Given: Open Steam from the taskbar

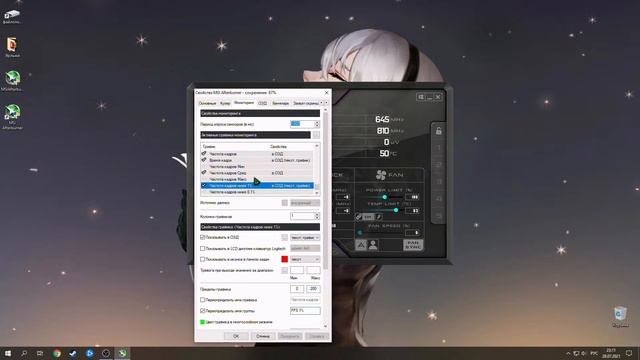Looking at the screenshot, I should [73, 353].
